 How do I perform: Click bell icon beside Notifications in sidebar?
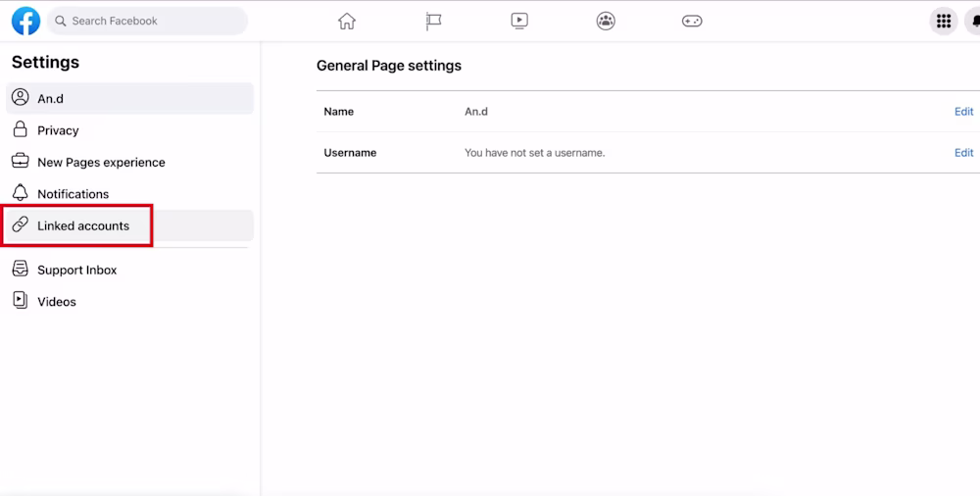pos(20,193)
